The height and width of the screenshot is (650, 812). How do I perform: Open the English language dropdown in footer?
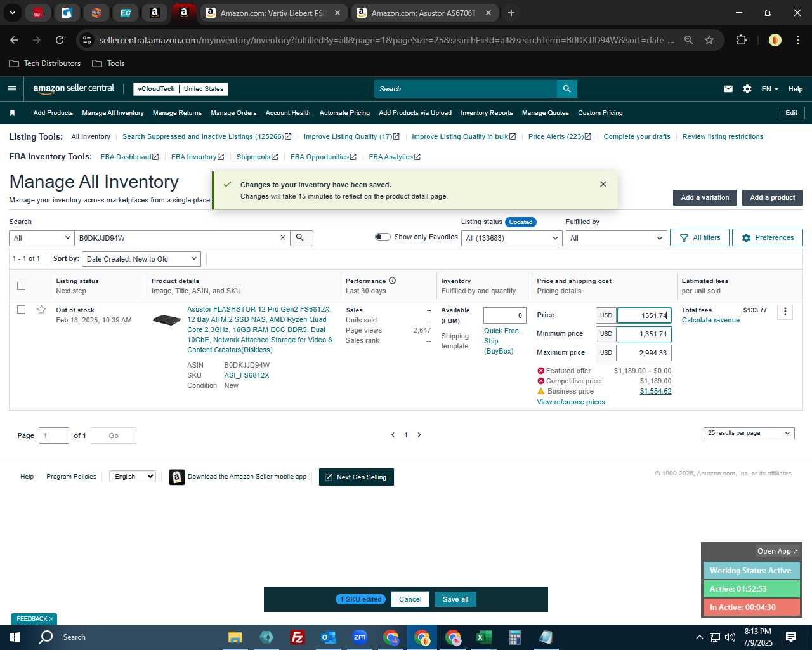coord(133,477)
